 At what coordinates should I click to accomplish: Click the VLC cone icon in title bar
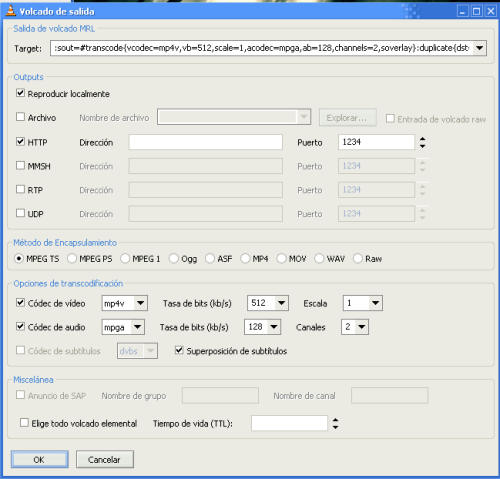[x=11, y=11]
